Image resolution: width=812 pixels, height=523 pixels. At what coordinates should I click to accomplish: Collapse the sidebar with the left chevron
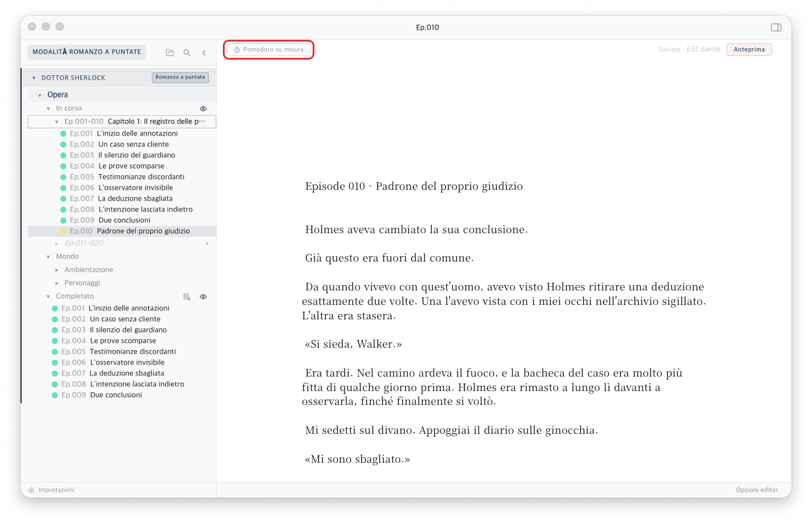(x=204, y=52)
